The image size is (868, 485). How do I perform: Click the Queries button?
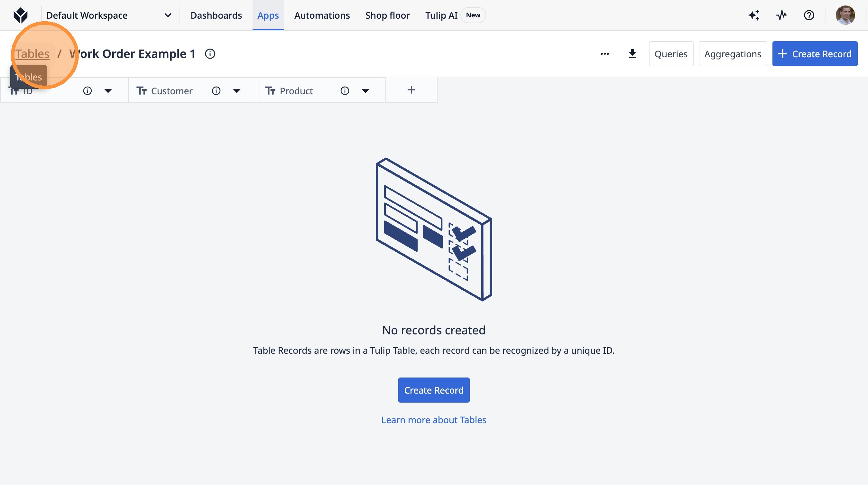coord(670,54)
